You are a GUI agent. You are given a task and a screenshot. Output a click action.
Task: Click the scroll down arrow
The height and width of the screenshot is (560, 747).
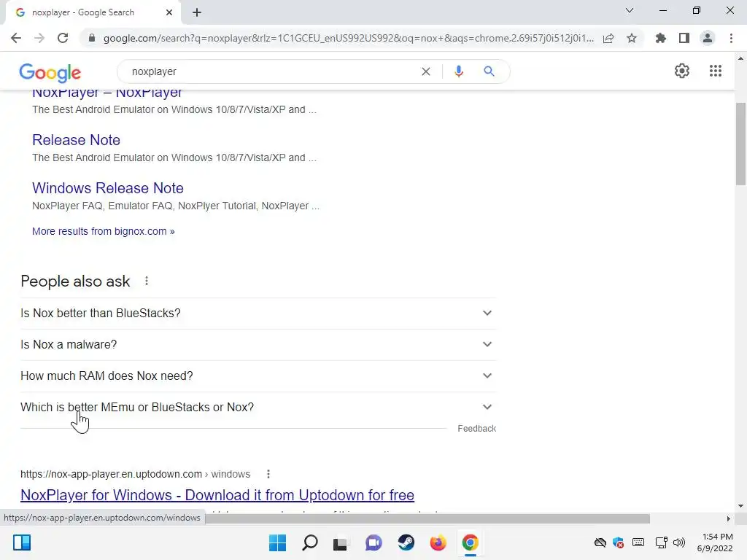[740, 506]
